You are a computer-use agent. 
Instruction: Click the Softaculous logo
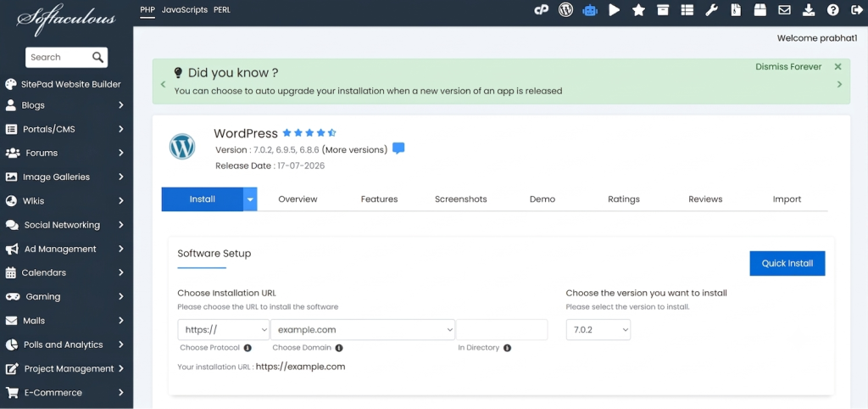[66, 20]
